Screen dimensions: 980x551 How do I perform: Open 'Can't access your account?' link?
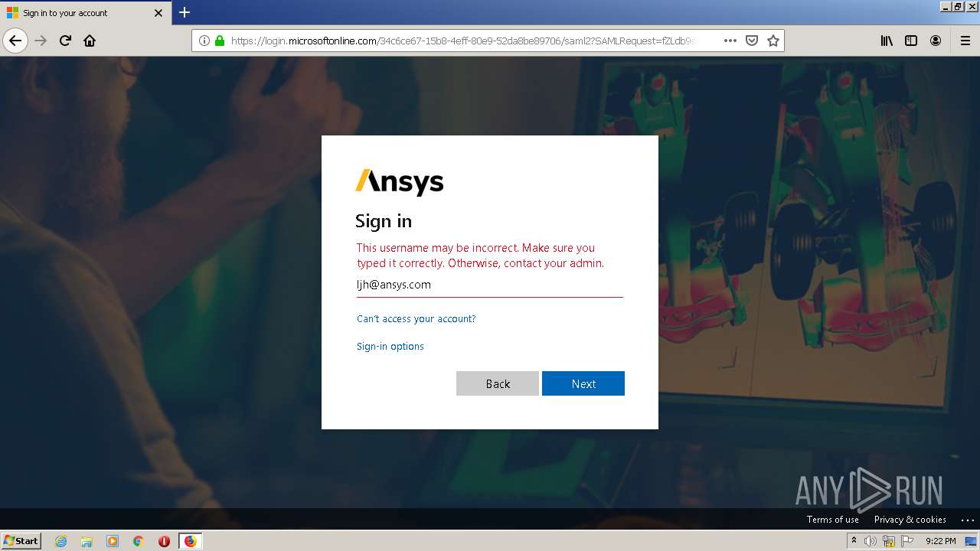pos(416,318)
